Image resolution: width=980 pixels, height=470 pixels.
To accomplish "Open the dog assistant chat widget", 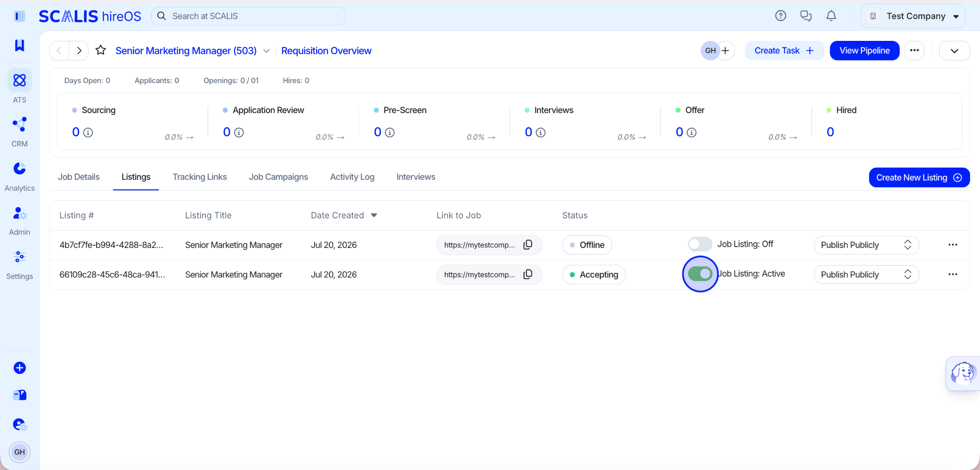I will point(963,373).
